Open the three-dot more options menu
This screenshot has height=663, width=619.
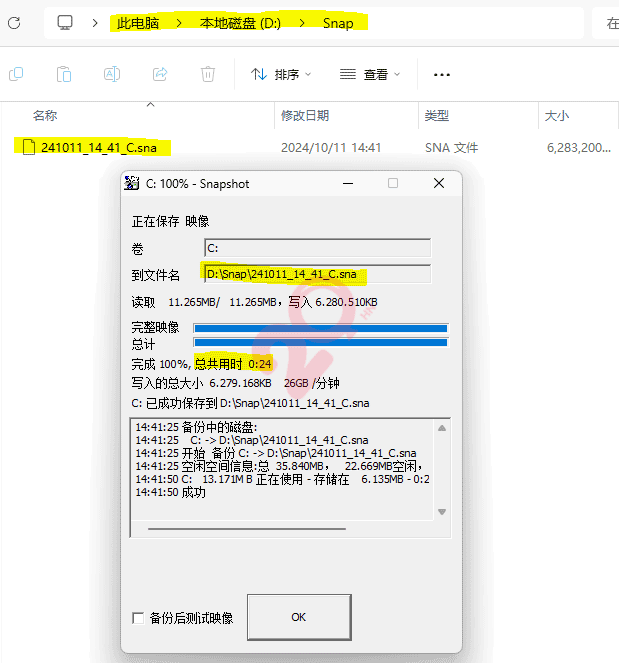click(441, 74)
